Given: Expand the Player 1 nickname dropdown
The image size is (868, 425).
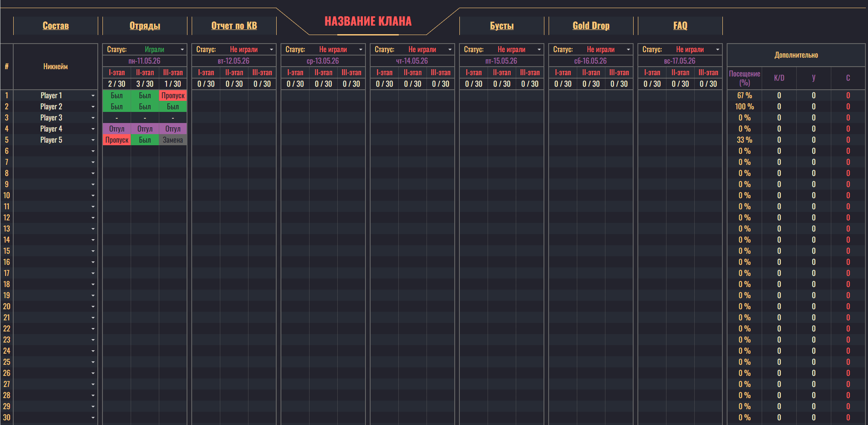Looking at the screenshot, I should [x=93, y=96].
